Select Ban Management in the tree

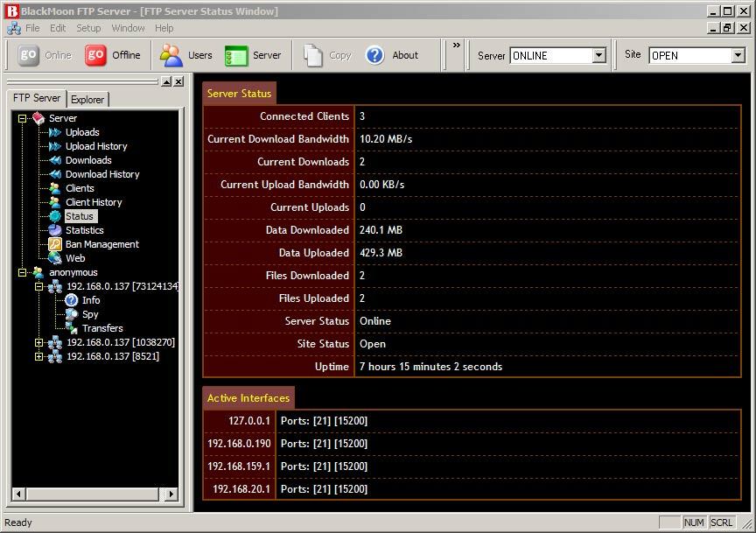(101, 244)
